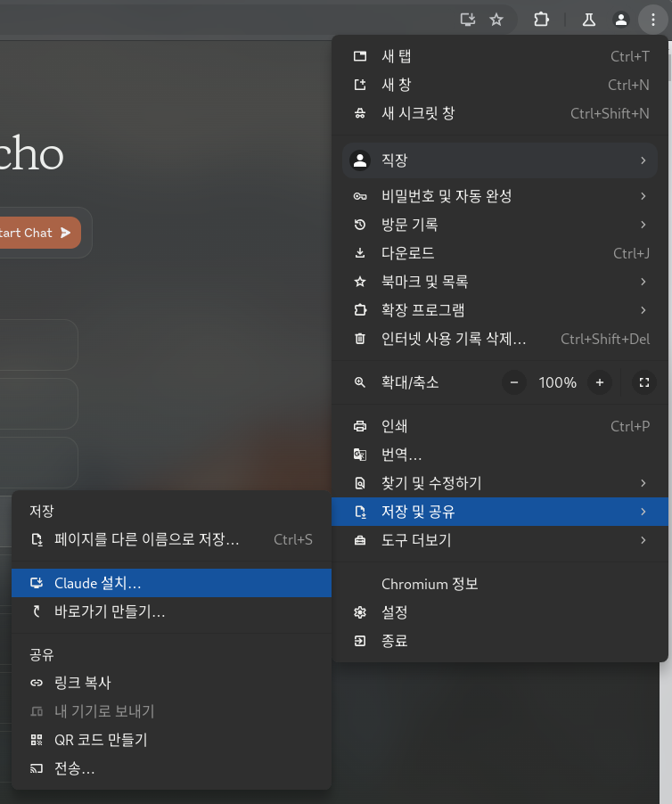The width and height of the screenshot is (672, 804).
Task: Zoom in with the plus button
Action: 600,382
